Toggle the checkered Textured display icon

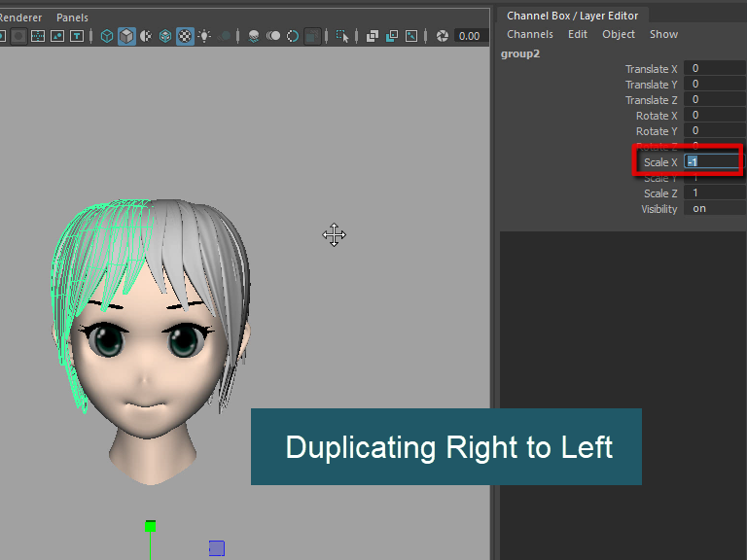(185, 36)
